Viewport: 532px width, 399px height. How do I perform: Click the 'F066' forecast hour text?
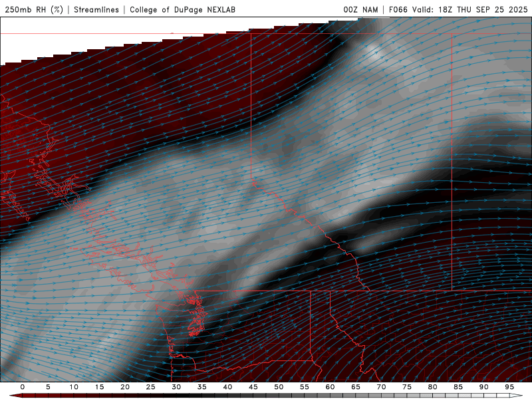(398, 9)
